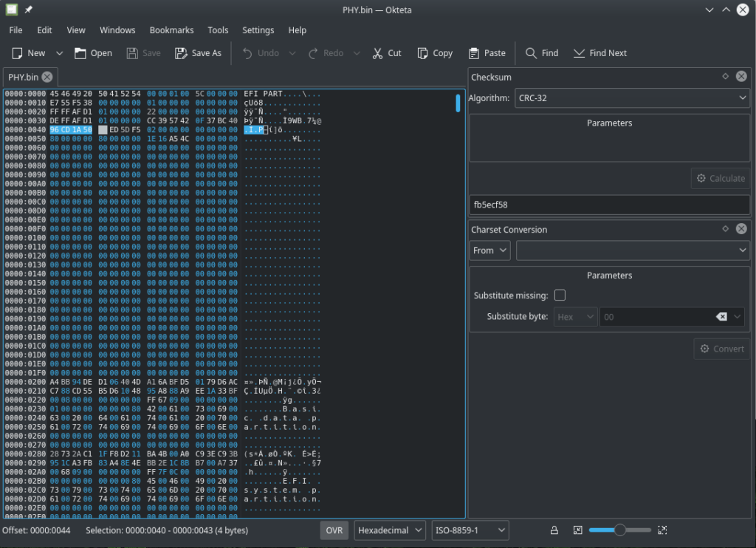Open the Settings menu
756x548 pixels.
click(258, 30)
